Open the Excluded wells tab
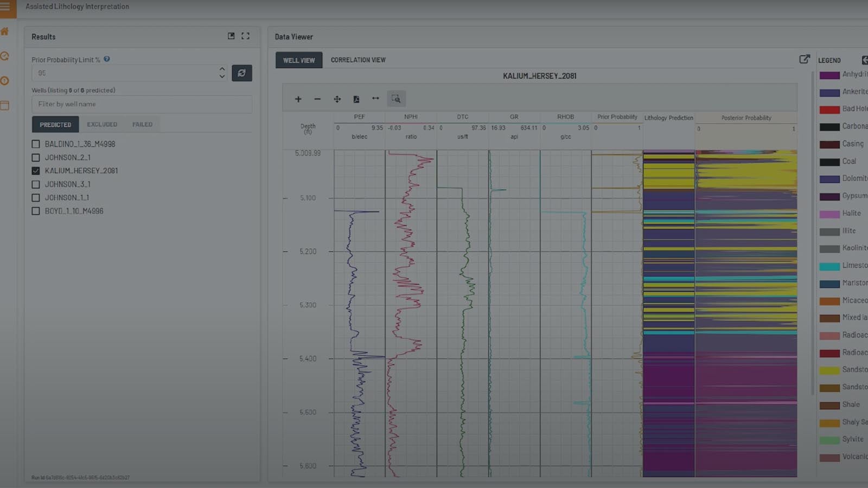Image resolution: width=868 pixels, height=488 pixels. pos(102,125)
